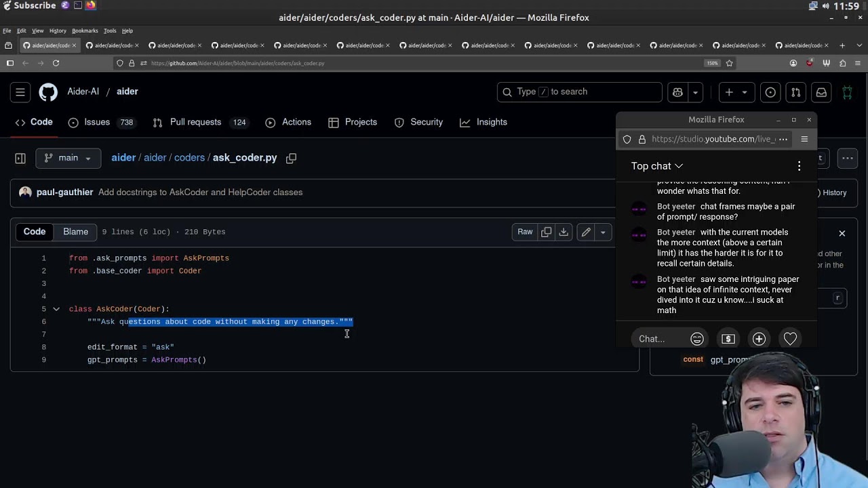
Task: Open the pull requests shortcut icon
Action: (796, 92)
